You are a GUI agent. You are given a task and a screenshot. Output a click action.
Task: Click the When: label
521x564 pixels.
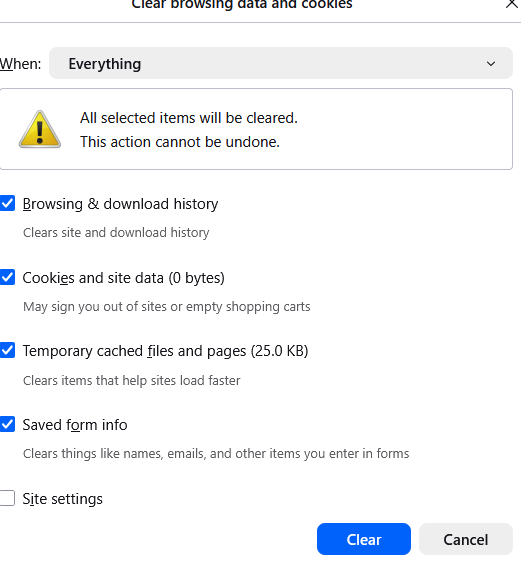pos(21,64)
